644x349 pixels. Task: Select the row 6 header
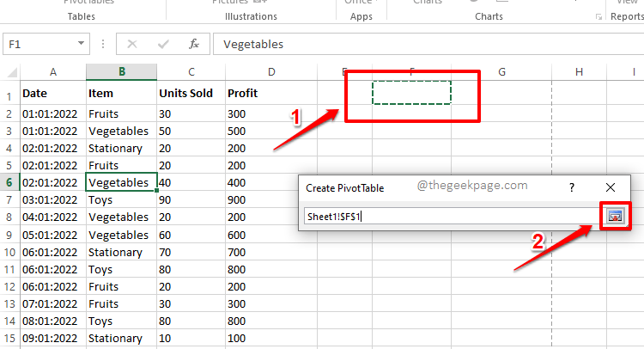(x=9, y=182)
